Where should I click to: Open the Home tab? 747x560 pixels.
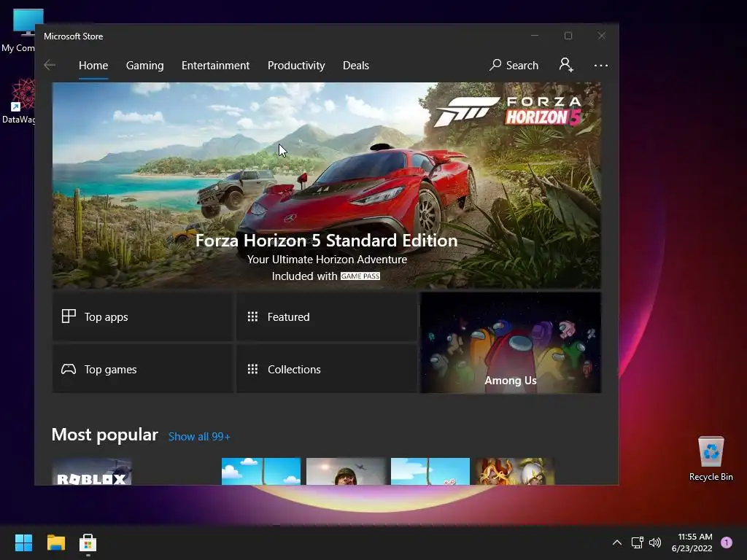pos(93,65)
